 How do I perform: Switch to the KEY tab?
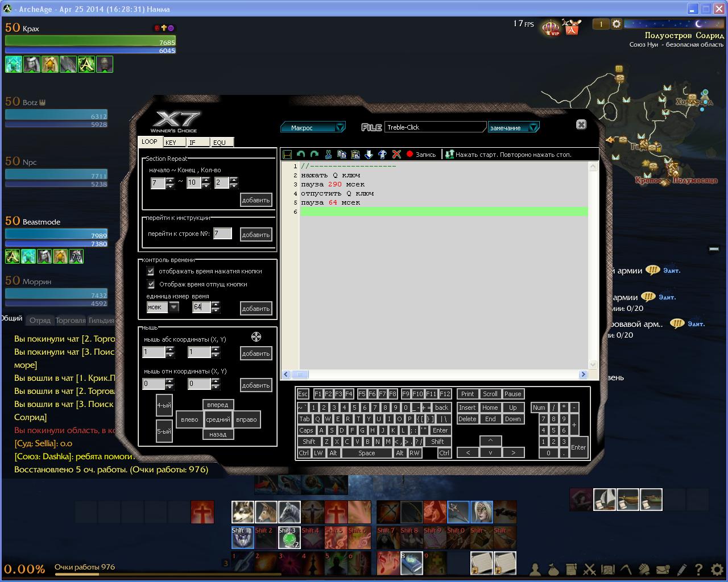[174, 143]
